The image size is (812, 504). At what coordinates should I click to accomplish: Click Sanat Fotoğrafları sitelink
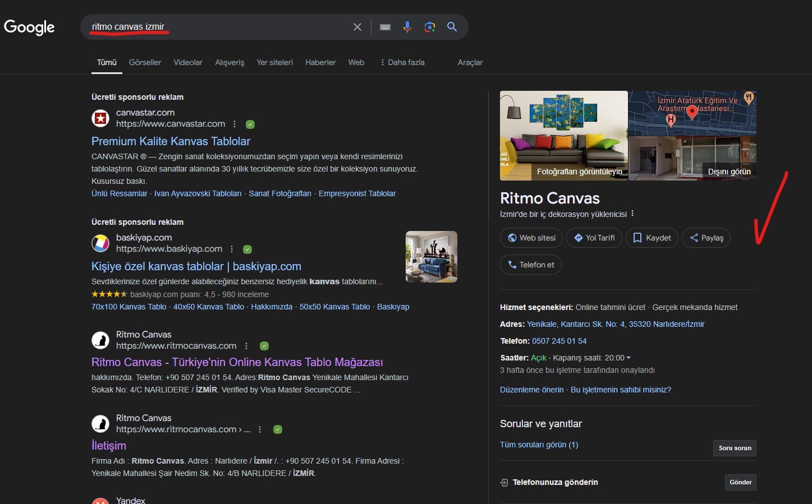280,193
